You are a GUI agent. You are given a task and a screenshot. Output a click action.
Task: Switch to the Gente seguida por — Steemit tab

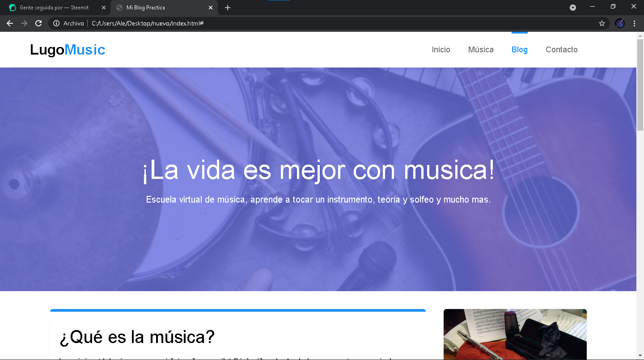pyautogui.click(x=55, y=8)
